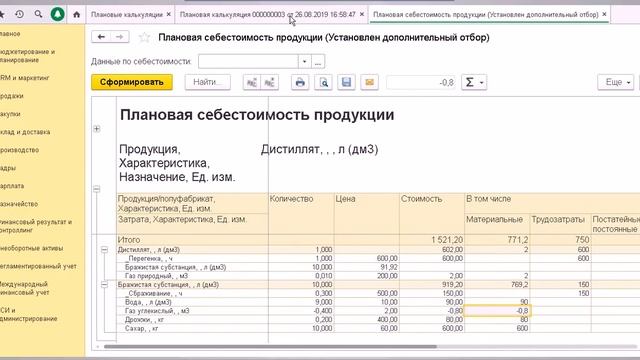The width and height of the screenshot is (640, 360).
Task: Open print preview icon
Action: 323,82
